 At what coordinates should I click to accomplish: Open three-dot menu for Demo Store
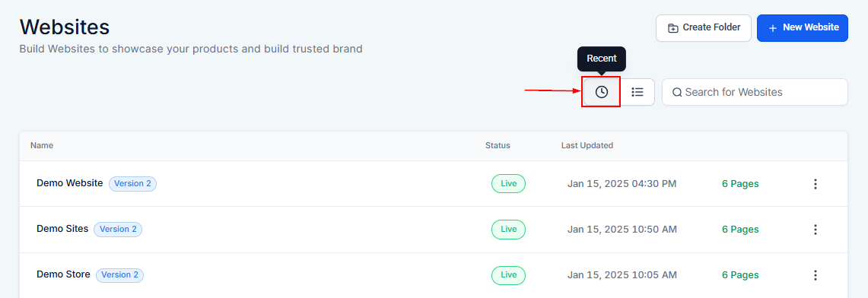tap(815, 274)
